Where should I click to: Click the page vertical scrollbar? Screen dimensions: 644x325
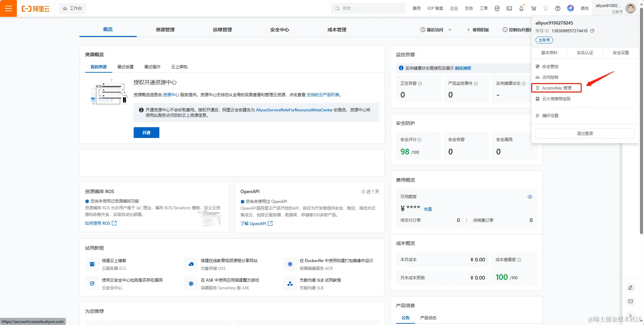pos(642,121)
